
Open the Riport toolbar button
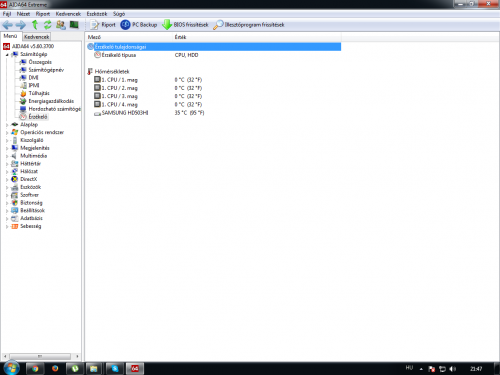point(103,25)
